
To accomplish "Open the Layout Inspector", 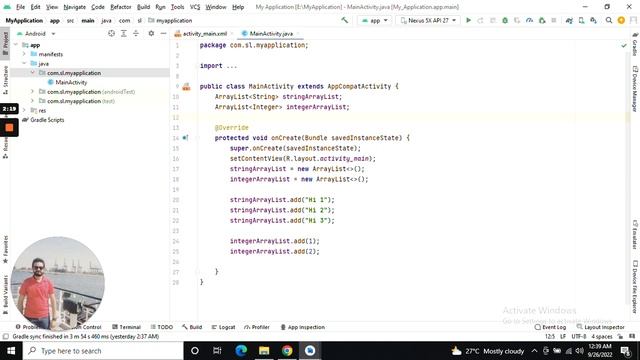I will [x=600, y=327].
